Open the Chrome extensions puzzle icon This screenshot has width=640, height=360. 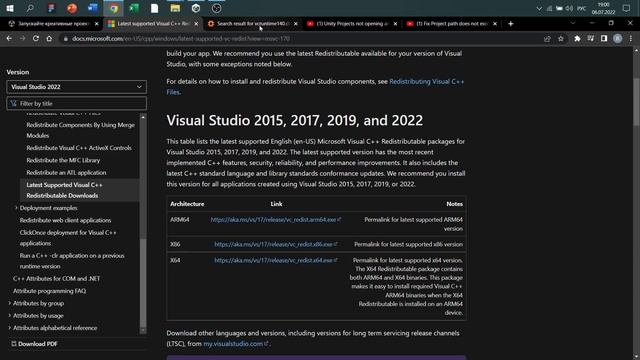click(x=577, y=38)
